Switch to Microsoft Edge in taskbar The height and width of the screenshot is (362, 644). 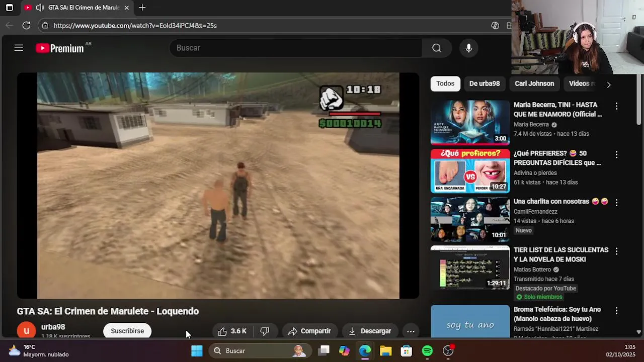365,351
